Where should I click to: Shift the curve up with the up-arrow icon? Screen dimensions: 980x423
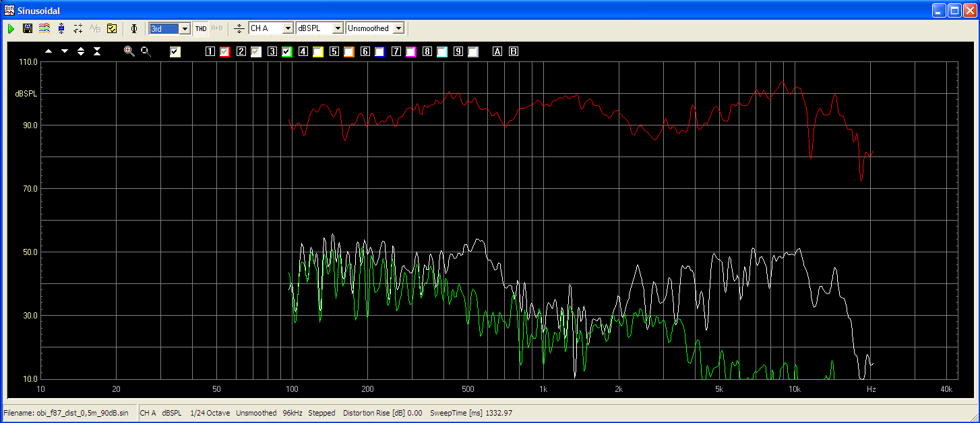(x=49, y=51)
